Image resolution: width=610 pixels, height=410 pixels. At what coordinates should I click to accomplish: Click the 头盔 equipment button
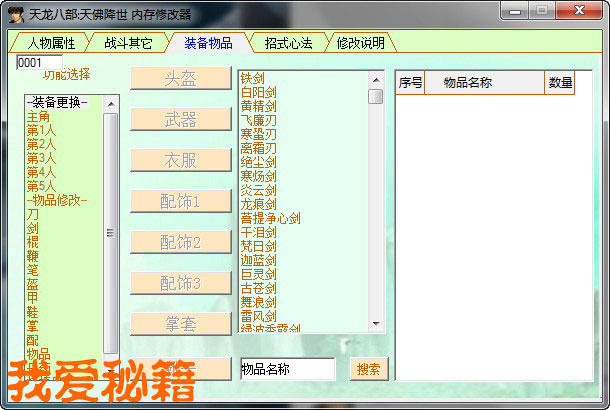coord(181,79)
